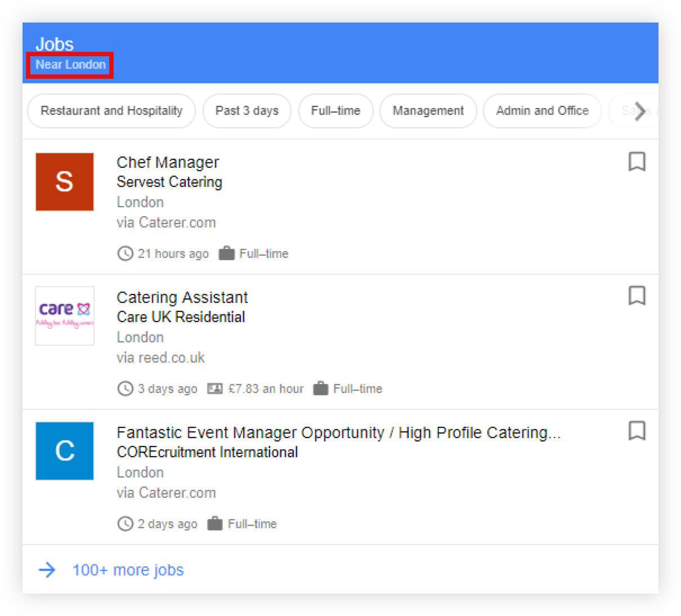
Task: Filter jobs by Full–time chip
Action: tap(335, 111)
